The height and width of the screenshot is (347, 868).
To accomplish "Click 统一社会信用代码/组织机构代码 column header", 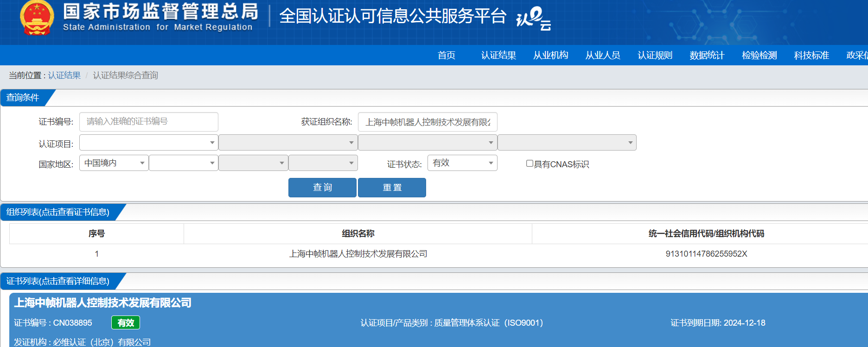I will coord(706,233).
